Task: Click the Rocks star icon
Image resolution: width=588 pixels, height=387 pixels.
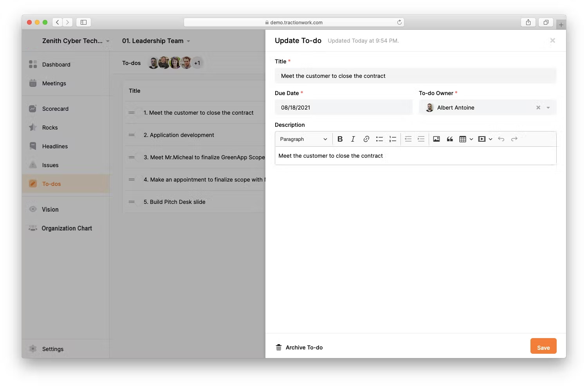Action: click(33, 127)
